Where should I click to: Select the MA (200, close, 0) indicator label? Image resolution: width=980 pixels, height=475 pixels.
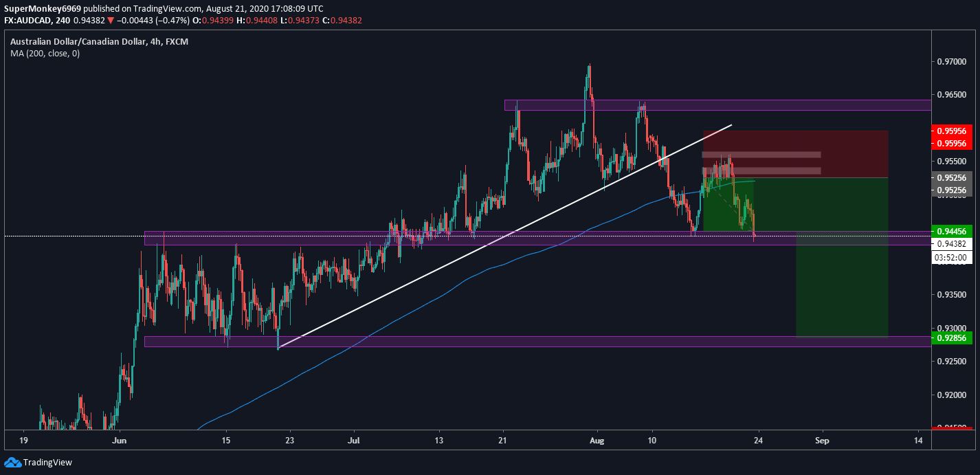(45, 53)
